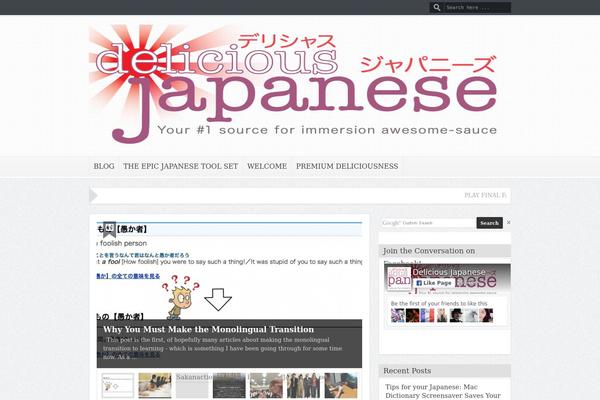Screen dimensions: 600x400
Task: Click the 'Recent Posts' widget heading
Action: pyautogui.click(x=407, y=371)
